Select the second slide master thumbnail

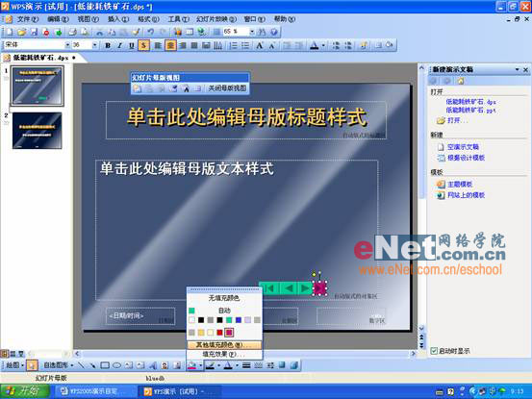pyautogui.click(x=38, y=131)
